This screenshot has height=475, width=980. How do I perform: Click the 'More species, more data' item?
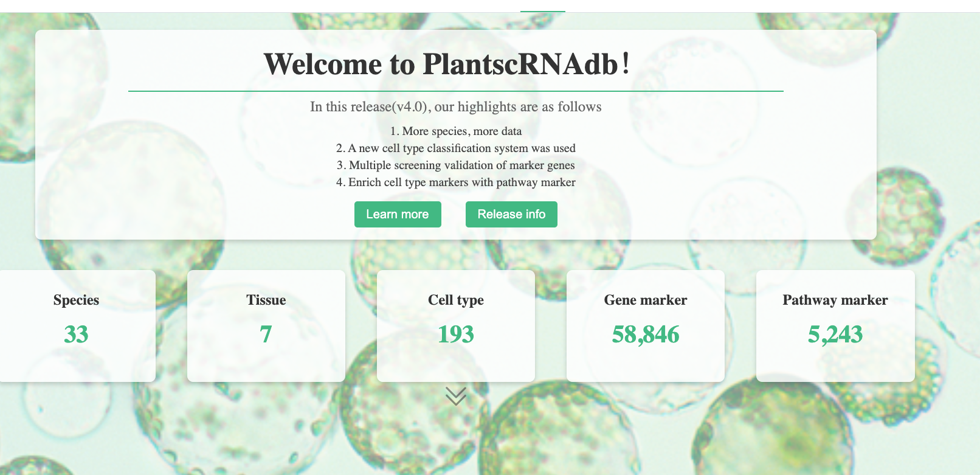pyautogui.click(x=455, y=131)
